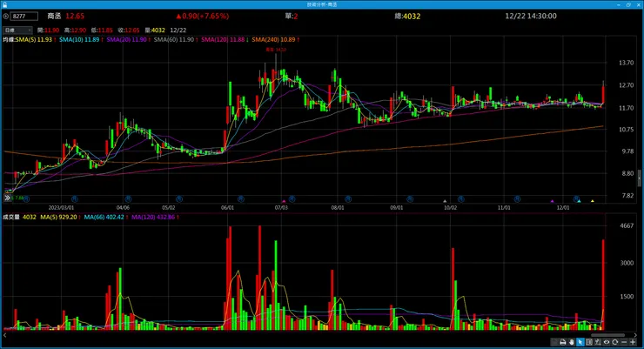Click the volume MA(120) 432.86 legend
Screen dimensions: 644x349
[155, 217]
